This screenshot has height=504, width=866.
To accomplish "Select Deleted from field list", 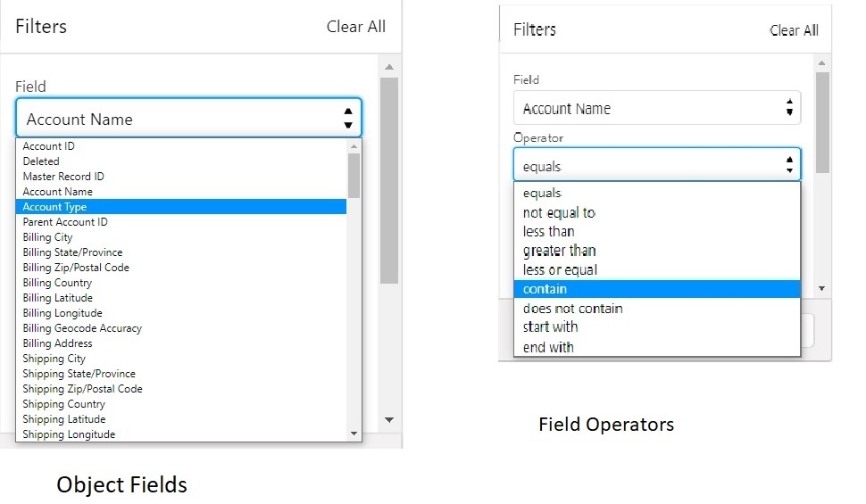I will tap(181, 161).
